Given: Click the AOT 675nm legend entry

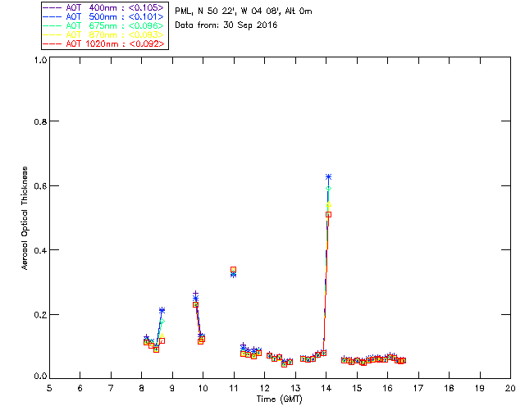Looking at the screenshot, I should (x=104, y=25).
